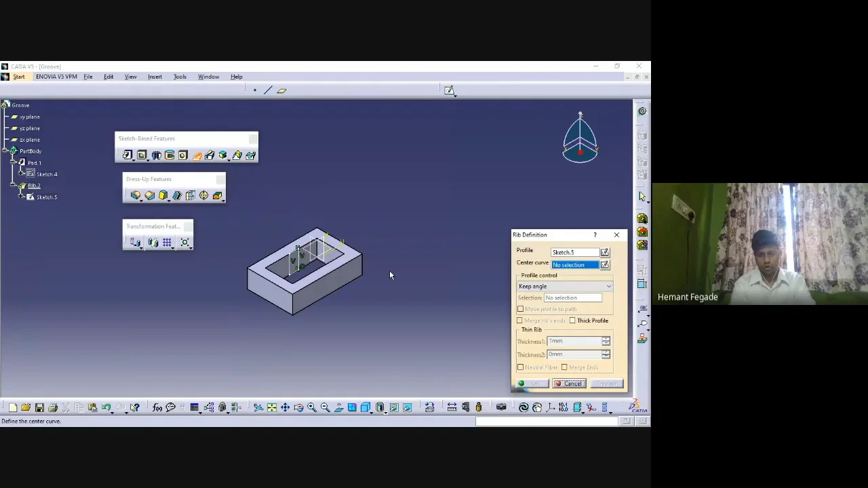Open the sketch editor for Profile field
Image resolution: width=868 pixels, height=488 pixels.
[605, 252]
